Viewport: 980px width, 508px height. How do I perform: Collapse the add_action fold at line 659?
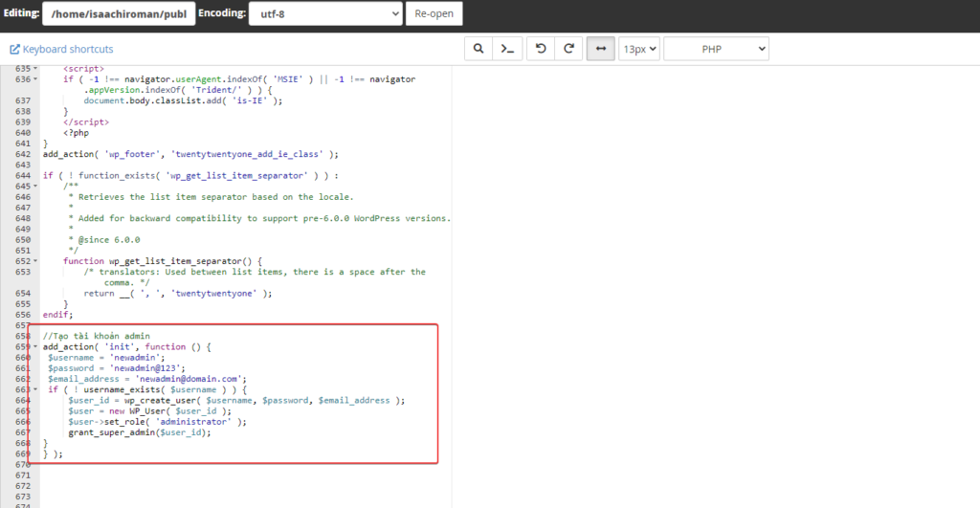click(x=35, y=346)
